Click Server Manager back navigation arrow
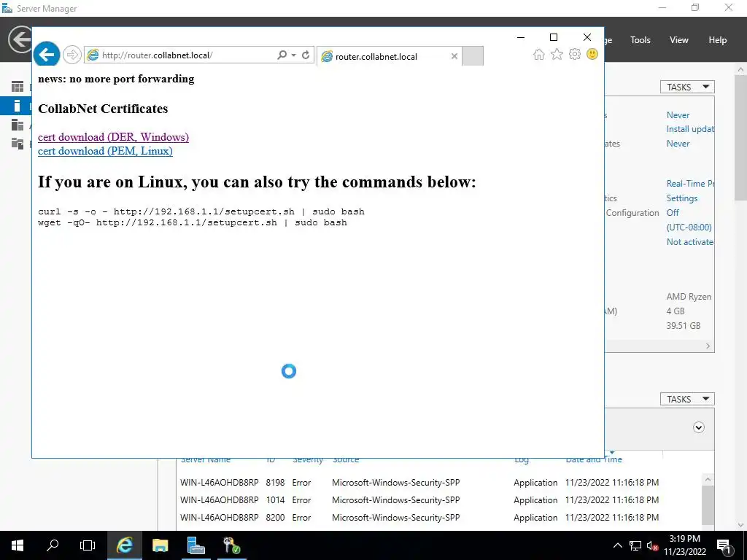Screen dimensions: 747x560 coord(20,39)
